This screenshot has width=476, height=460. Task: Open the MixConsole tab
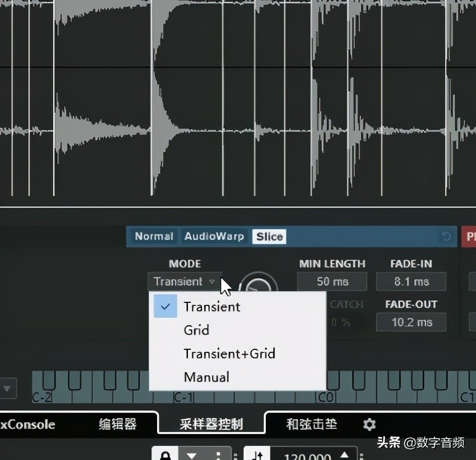tap(27, 425)
